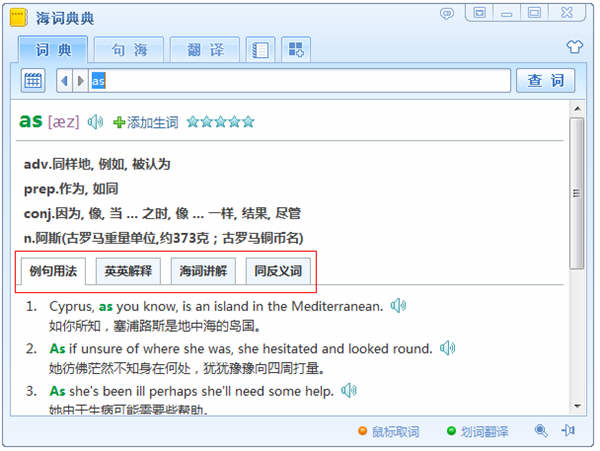
Task: Click the search input field containing 'as'
Action: click(300, 81)
